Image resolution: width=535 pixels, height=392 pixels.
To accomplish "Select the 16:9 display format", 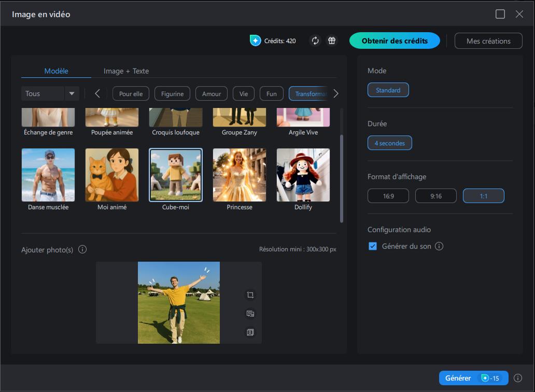I will pos(388,195).
